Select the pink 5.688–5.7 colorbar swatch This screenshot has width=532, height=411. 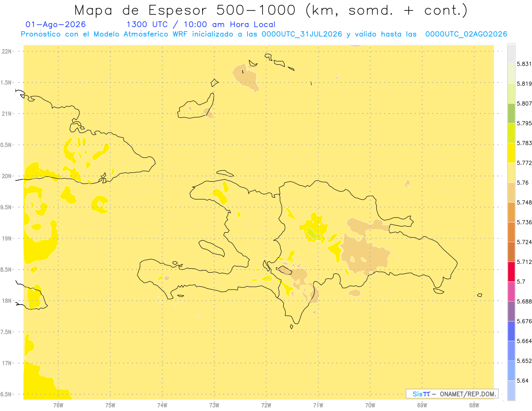point(511,291)
